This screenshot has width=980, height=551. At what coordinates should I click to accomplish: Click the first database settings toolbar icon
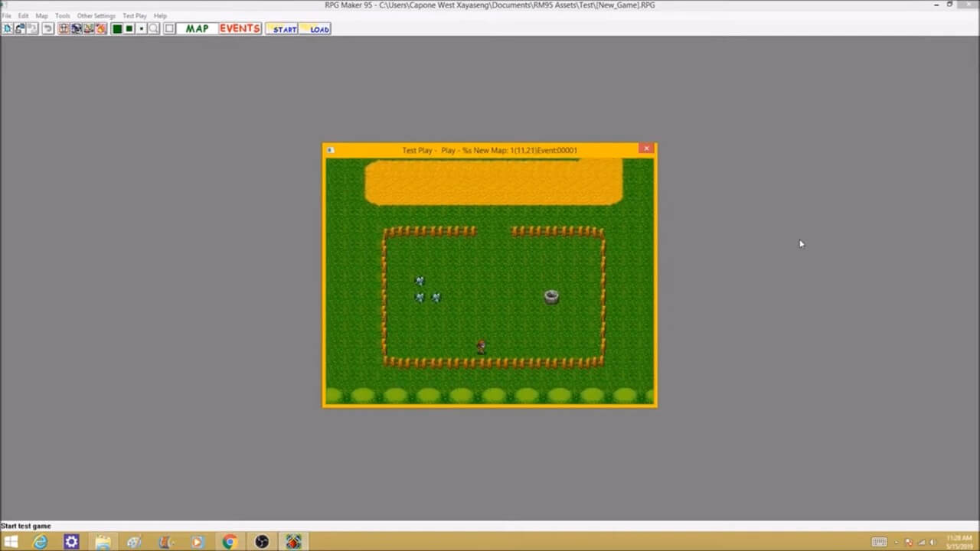point(64,28)
